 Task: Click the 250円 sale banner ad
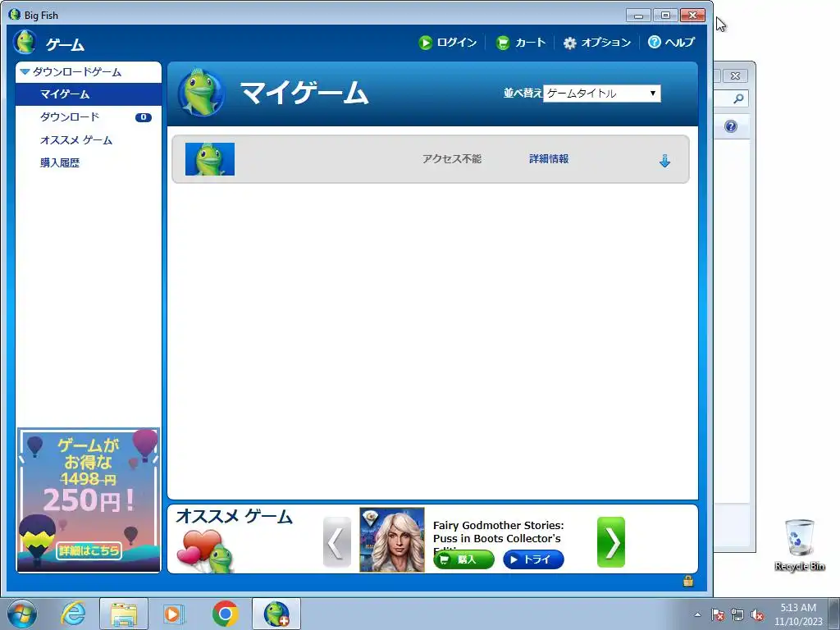pyautogui.click(x=89, y=500)
